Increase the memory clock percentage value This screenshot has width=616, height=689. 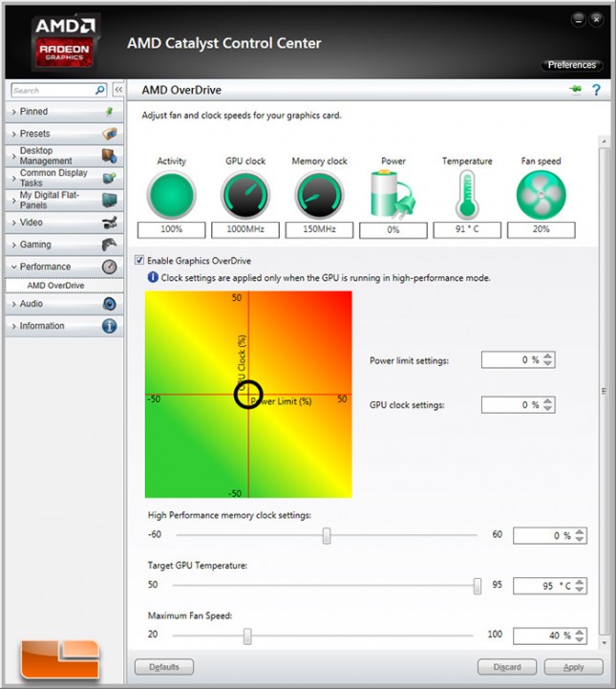580,531
